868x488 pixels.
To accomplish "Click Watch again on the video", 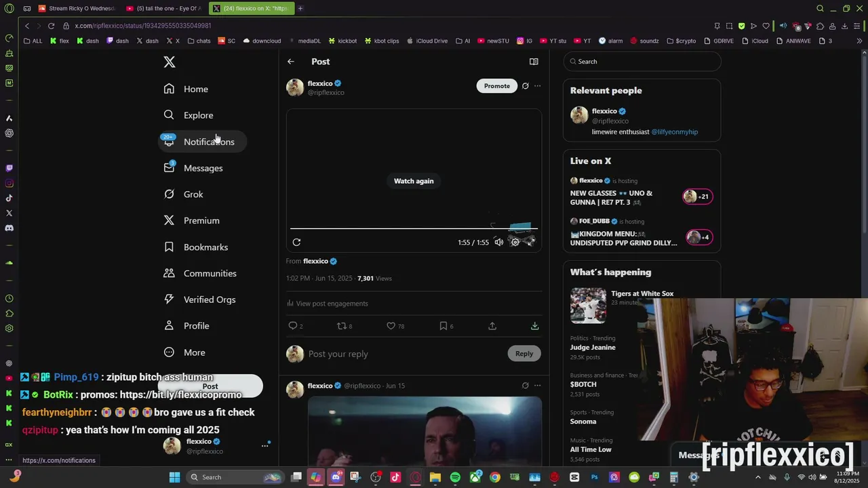I will coord(414,181).
